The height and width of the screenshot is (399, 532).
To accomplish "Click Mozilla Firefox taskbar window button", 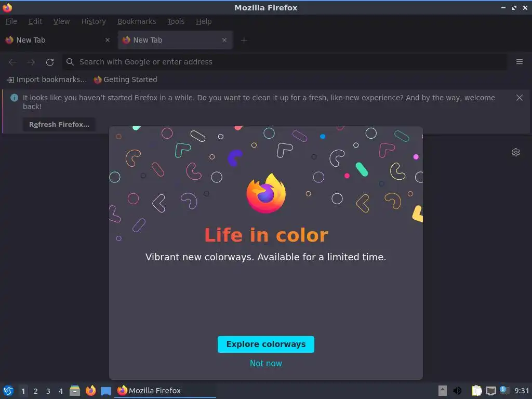I will (166, 391).
